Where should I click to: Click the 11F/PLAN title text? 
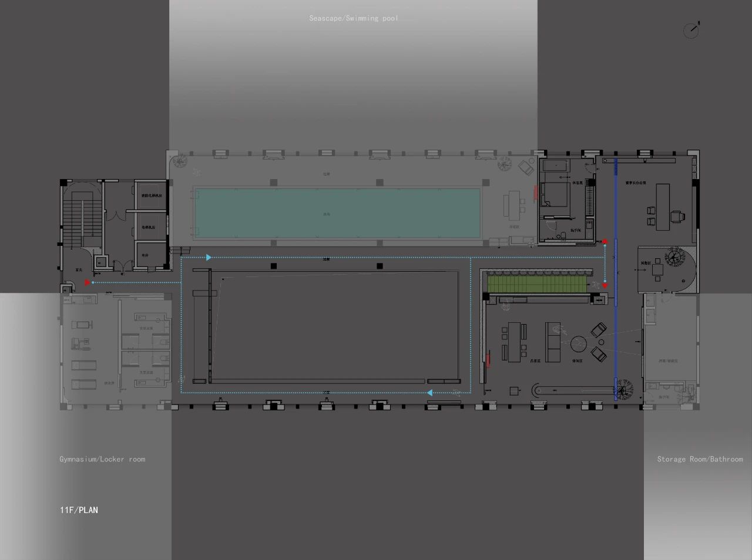tap(79, 510)
